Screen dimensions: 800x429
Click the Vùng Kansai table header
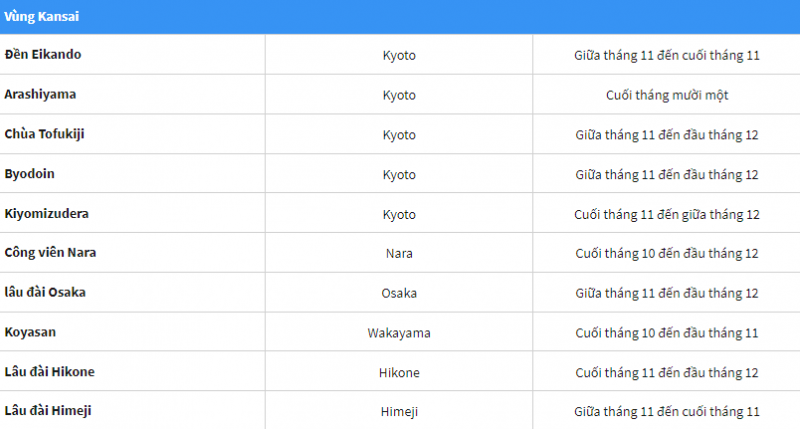tap(41, 17)
